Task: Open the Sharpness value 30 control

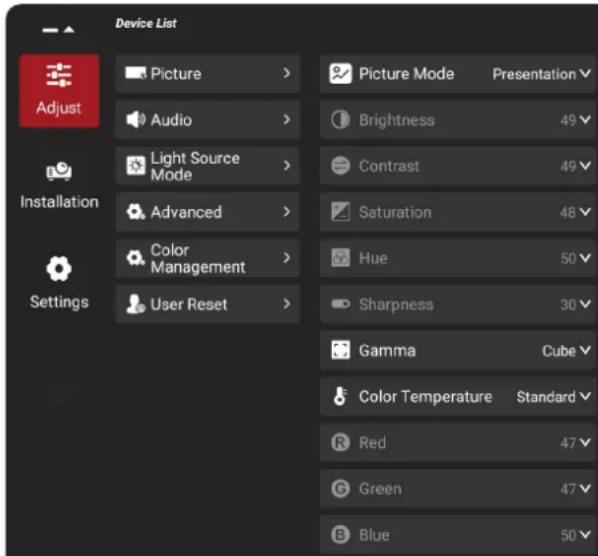Action: [575, 304]
